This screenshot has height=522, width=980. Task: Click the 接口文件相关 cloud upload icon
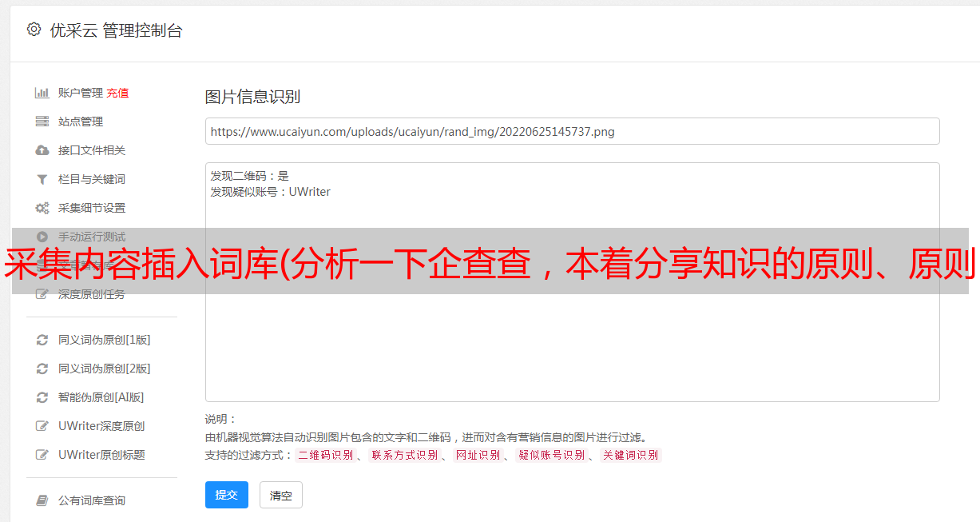[x=42, y=150]
